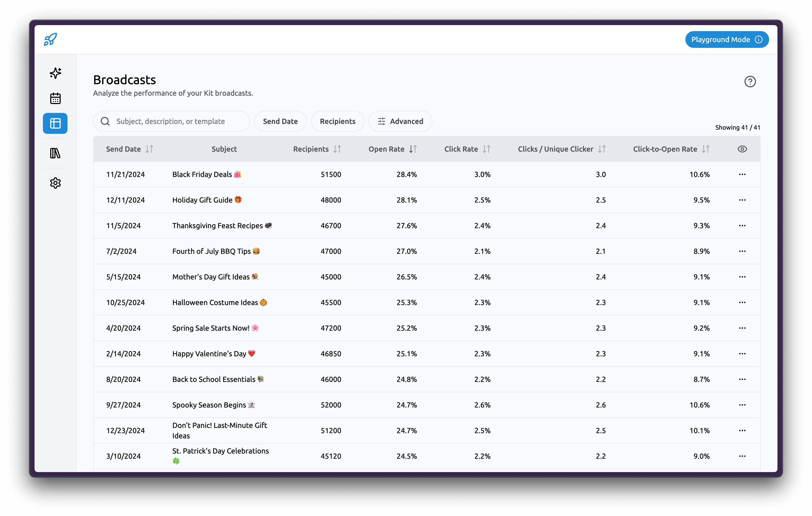Image resolution: width=812 pixels, height=516 pixels.
Task: Click the subject search input field
Action: (175, 121)
